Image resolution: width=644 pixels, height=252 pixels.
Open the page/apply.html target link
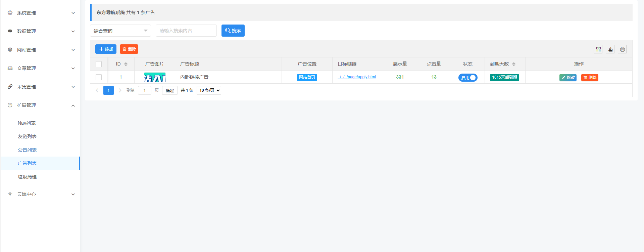tap(357, 77)
